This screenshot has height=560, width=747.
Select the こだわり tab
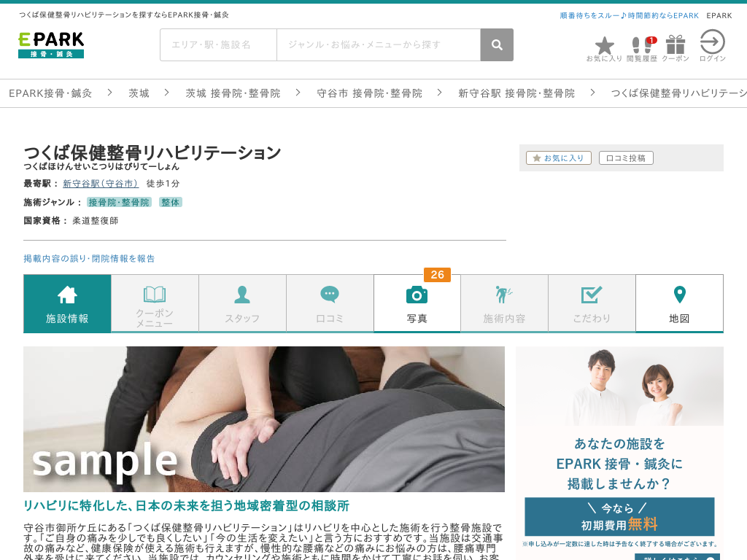[x=592, y=303]
